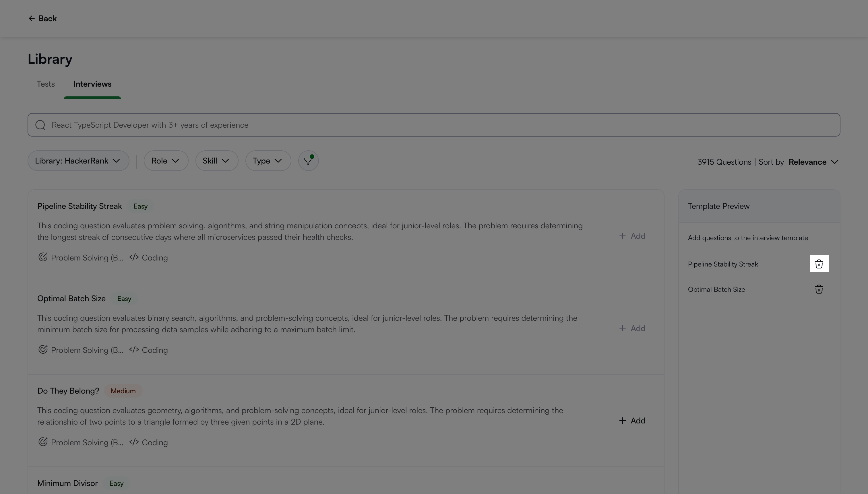Click the Template Preview heading
The width and height of the screenshot is (868, 494).
719,206
